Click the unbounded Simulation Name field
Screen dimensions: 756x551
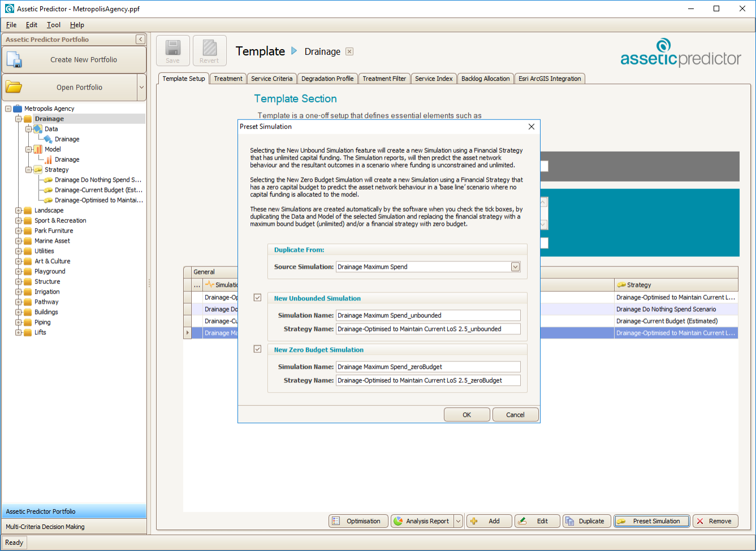click(x=427, y=315)
